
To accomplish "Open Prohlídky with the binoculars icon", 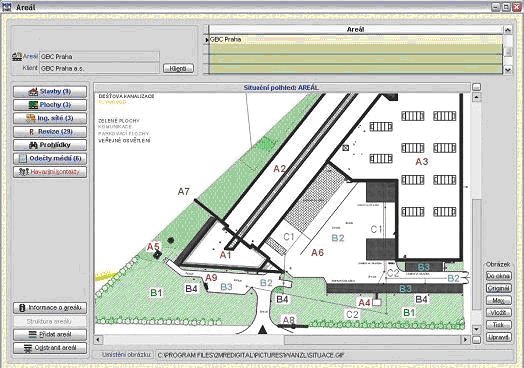I will pos(50,145).
